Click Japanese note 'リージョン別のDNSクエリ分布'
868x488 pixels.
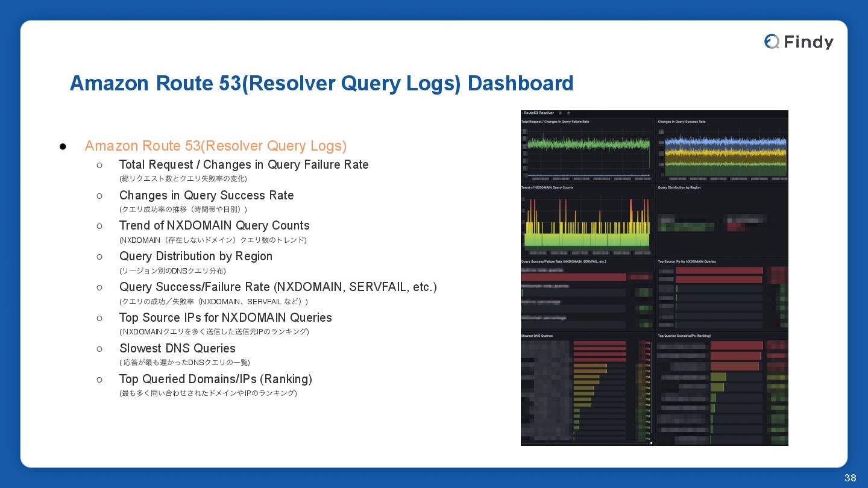(172, 271)
